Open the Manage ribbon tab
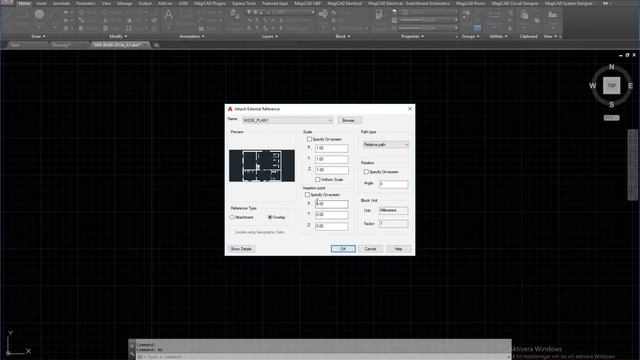The image size is (640, 360). (124, 3)
